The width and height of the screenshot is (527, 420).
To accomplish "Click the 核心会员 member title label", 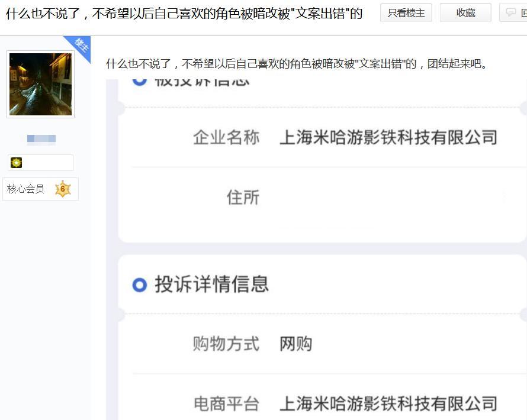I will point(25,189).
